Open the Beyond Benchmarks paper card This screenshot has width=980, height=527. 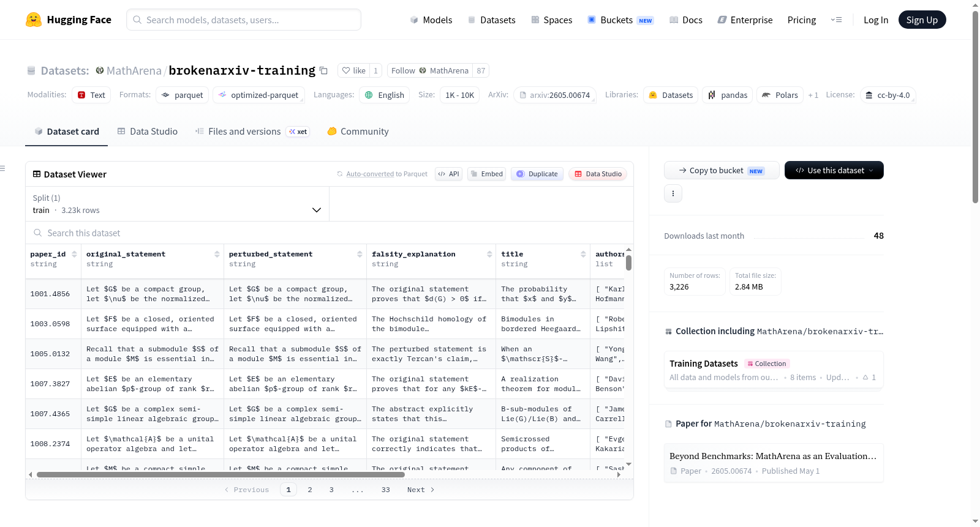[x=774, y=463]
